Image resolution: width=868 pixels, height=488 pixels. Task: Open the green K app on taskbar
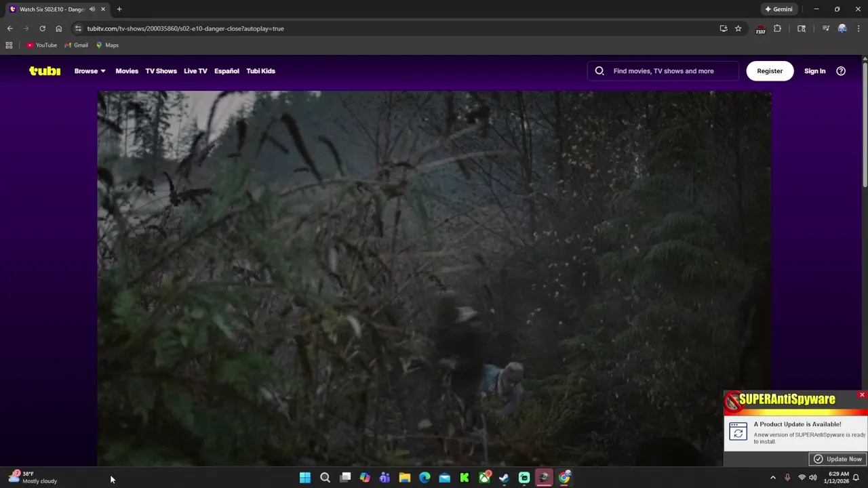tap(465, 478)
